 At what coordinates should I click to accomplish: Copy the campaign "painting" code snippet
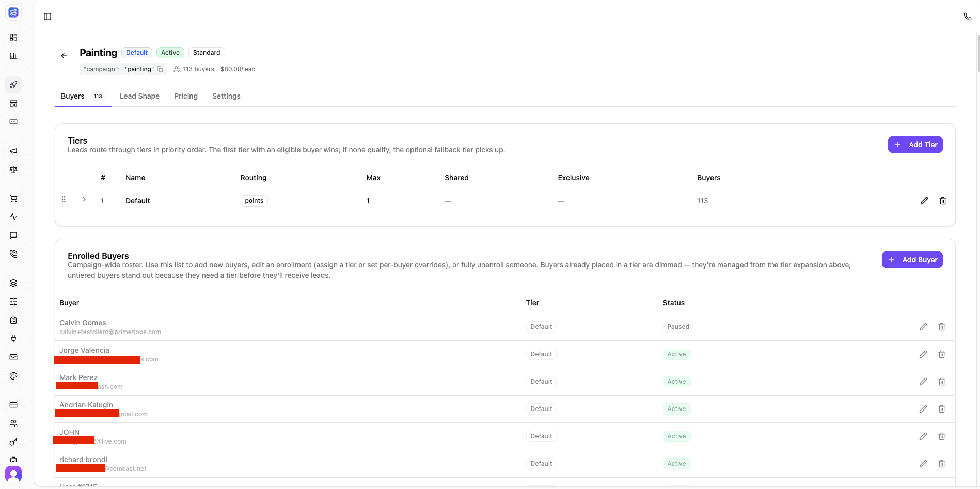tap(160, 69)
